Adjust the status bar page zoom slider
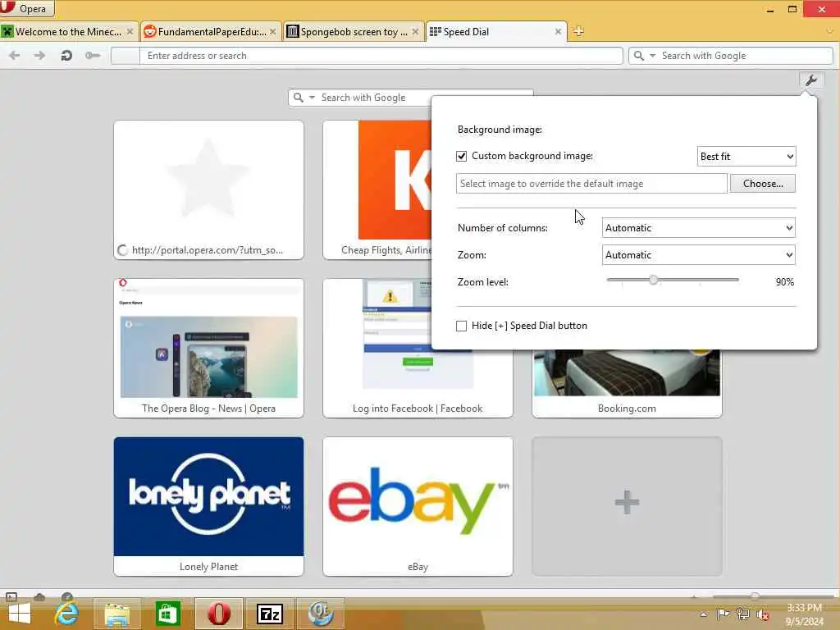Viewport: 840px width, 630px height. point(755,596)
